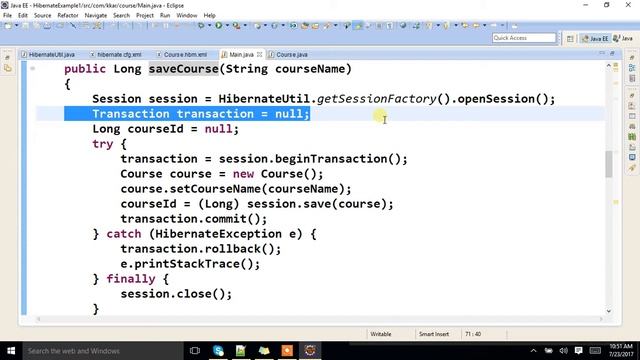The image size is (640, 360).
Task: Restore the upper right view stack
Action: tap(632, 58)
